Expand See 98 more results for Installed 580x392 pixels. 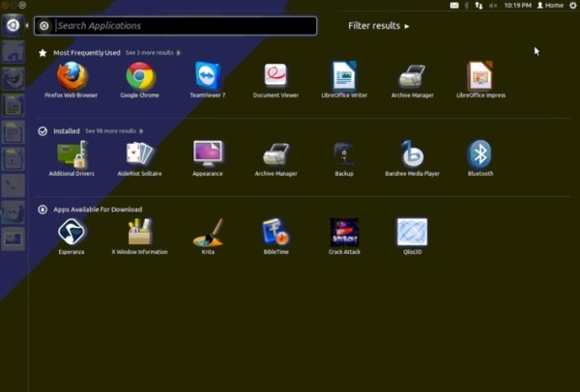pos(113,130)
